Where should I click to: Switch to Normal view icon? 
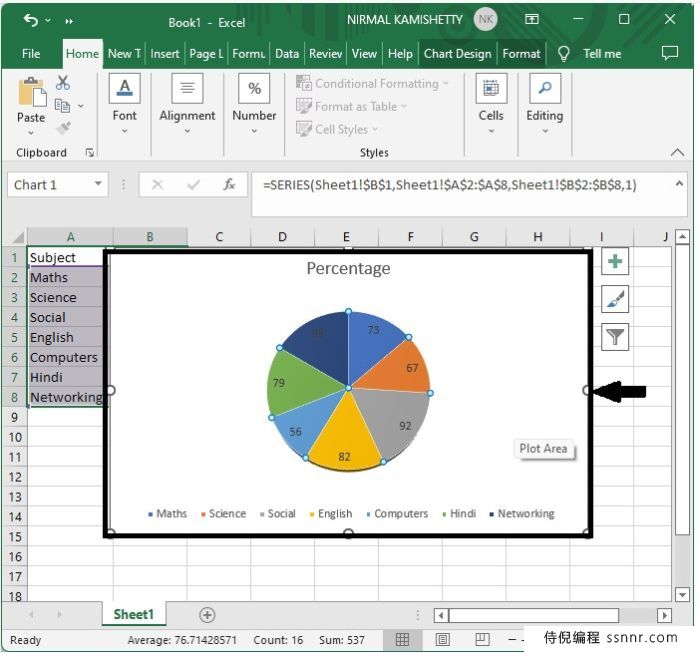(402, 640)
